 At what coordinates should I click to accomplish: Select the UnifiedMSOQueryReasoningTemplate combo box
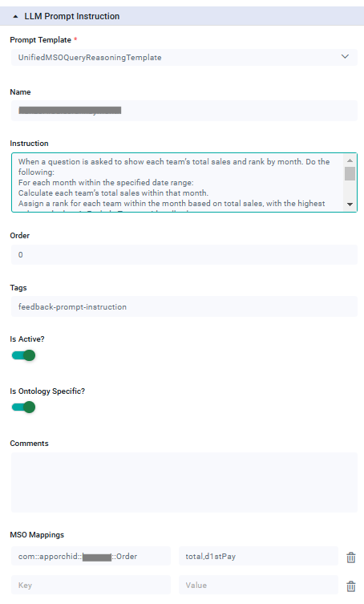click(184, 58)
